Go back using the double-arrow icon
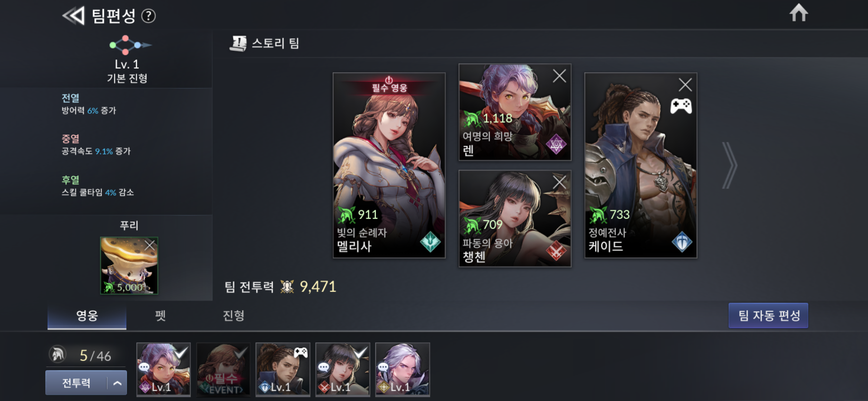The width and height of the screenshot is (868, 401). (x=73, y=16)
